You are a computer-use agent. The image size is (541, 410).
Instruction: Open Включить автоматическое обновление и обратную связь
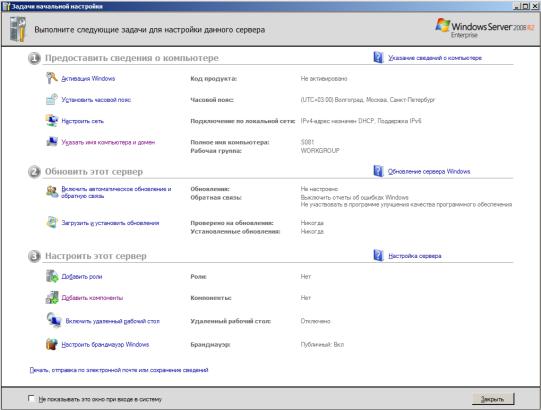coord(116,192)
